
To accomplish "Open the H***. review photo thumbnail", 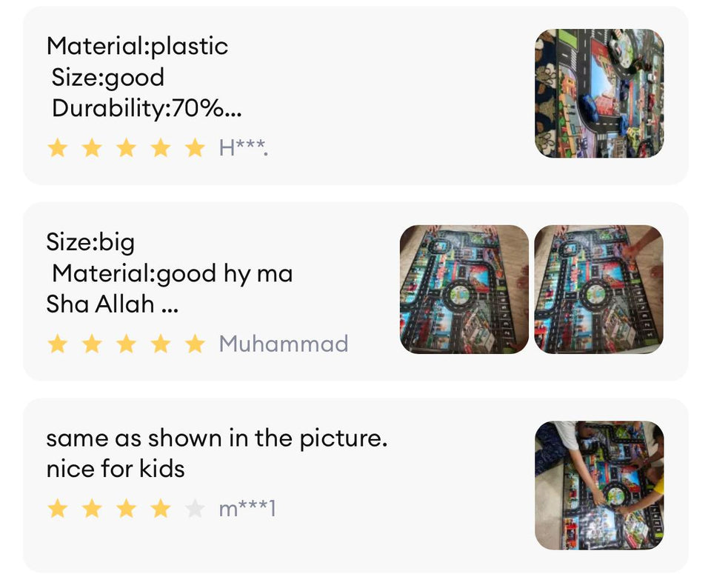I will point(599,93).
